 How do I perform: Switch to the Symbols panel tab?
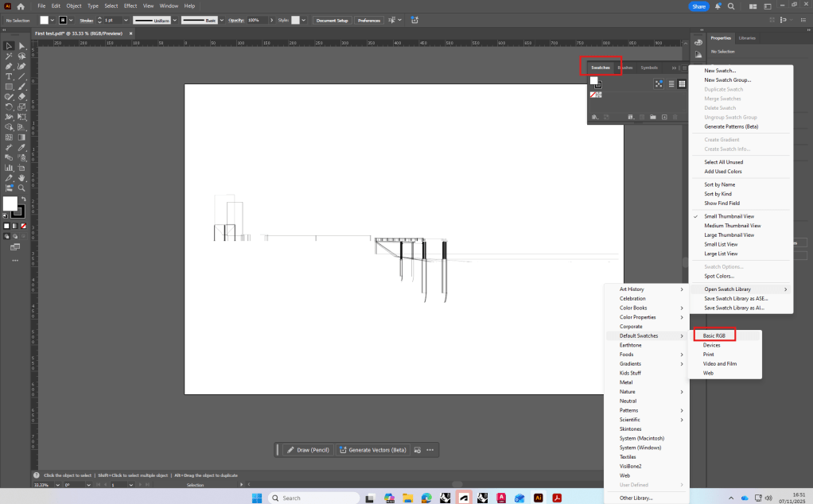[x=649, y=68]
